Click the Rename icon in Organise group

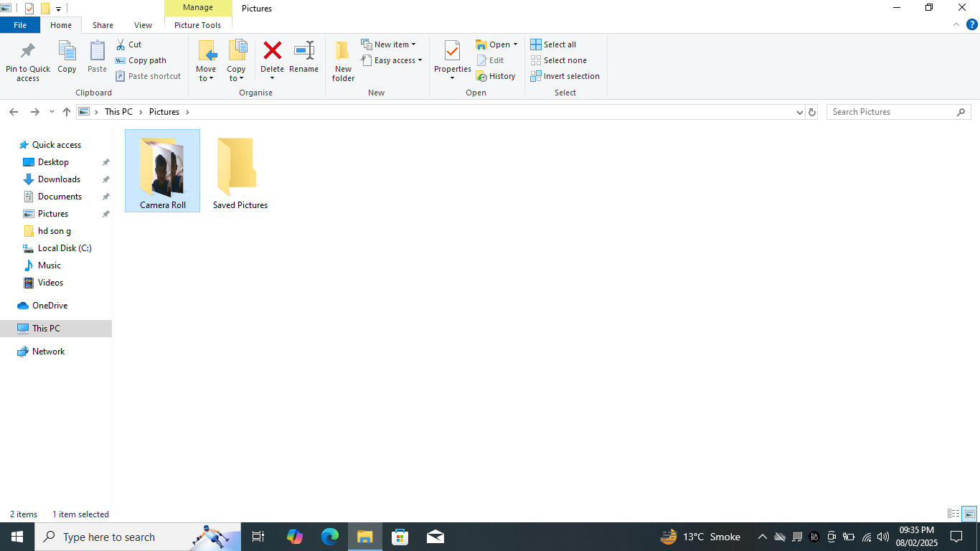tap(303, 52)
